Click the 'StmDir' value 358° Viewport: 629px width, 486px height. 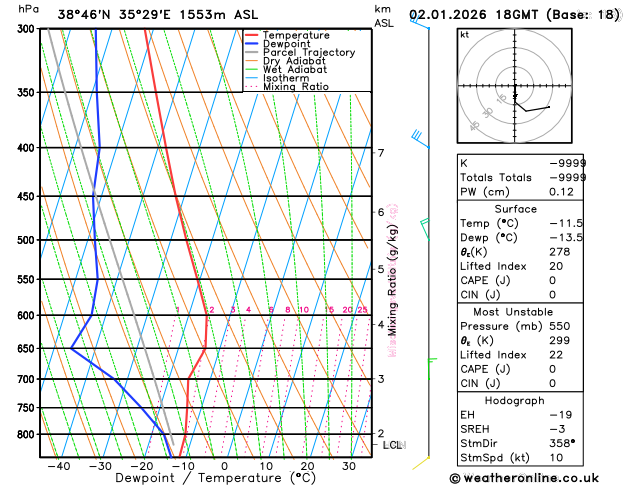click(x=562, y=443)
